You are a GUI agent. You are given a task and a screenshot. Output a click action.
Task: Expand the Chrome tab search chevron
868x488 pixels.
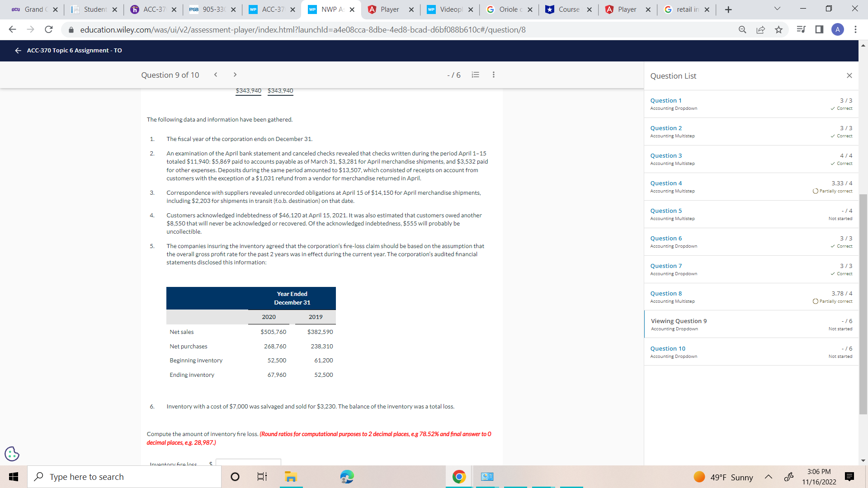pos(777,8)
